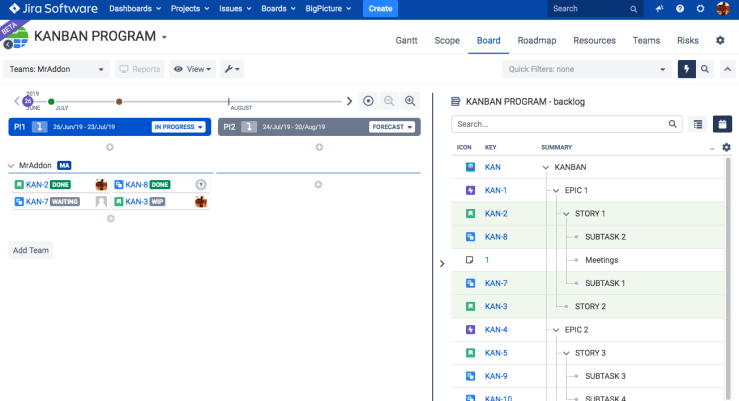Open the Teams: MrAddon dropdown
This screenshot has width=739, height=401.
(x=57, y=69)
